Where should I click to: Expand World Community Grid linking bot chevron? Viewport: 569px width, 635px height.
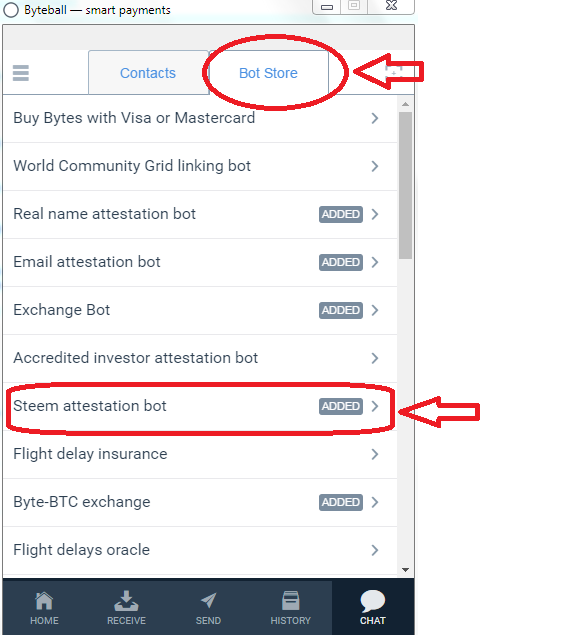click(375, 166)
